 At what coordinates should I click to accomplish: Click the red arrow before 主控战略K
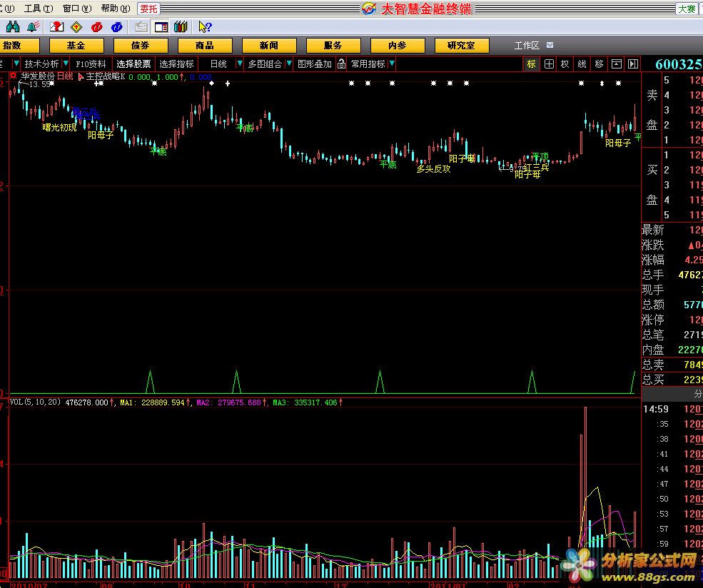(x=81, y=76)
